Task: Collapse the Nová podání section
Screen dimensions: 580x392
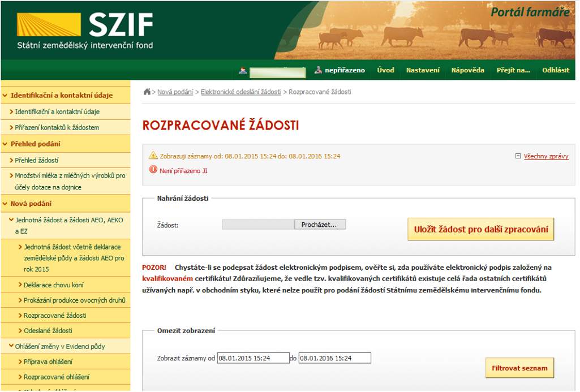Action: point(5,204)
